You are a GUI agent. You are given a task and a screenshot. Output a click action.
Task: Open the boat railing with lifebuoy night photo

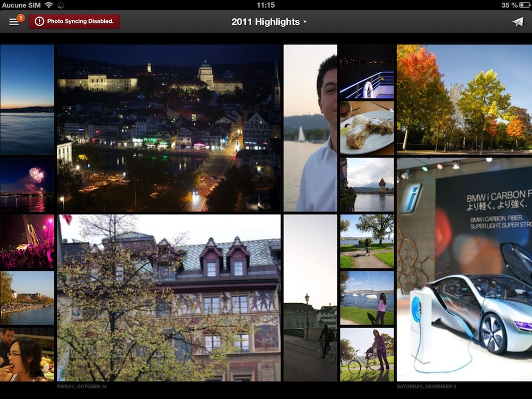click(367, 72)
